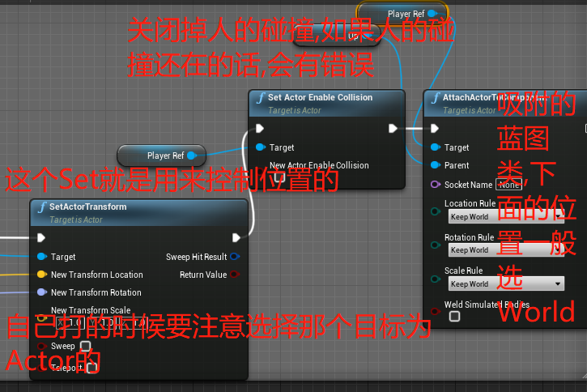Click 'Return Value' label

(x=203, y=275)
